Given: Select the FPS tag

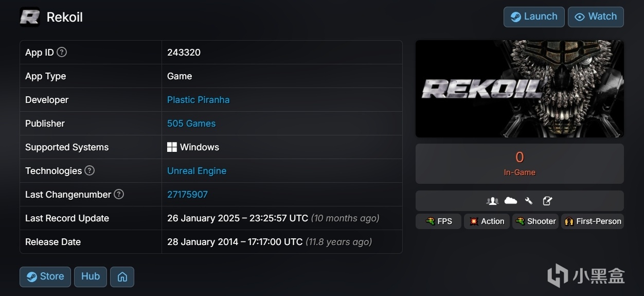Looking at the screenshot, I should tap(438, 221).
